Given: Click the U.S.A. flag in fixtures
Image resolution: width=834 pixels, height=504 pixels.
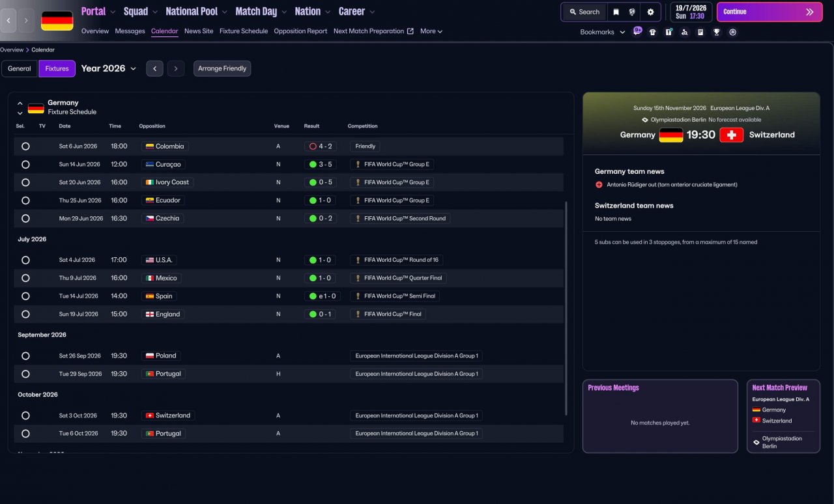Looking at the screenshot, I should click(150, 260).
